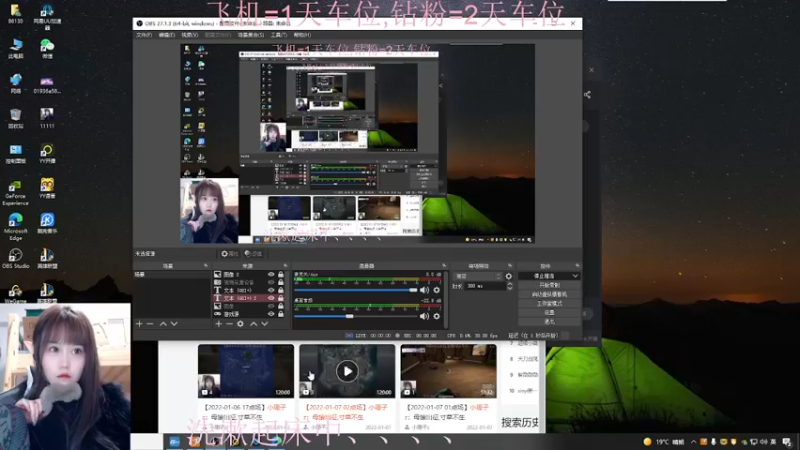
Task: Move the selected source down
Action: (x=264, y=324)
